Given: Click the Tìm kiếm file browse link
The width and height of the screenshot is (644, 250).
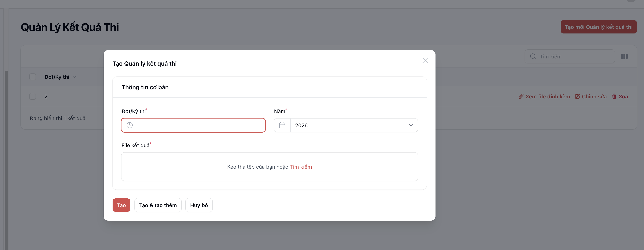Looking at the screenshot, I should [x=301, y=167].
